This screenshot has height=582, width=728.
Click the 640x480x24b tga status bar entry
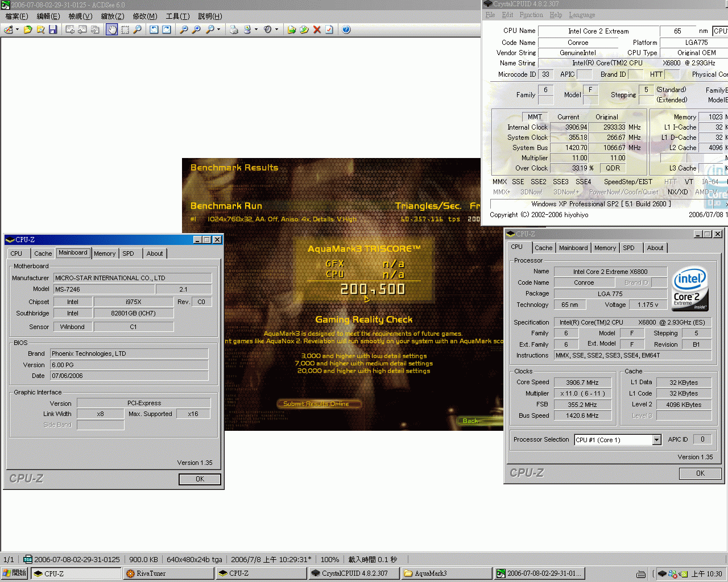[194, 559]
